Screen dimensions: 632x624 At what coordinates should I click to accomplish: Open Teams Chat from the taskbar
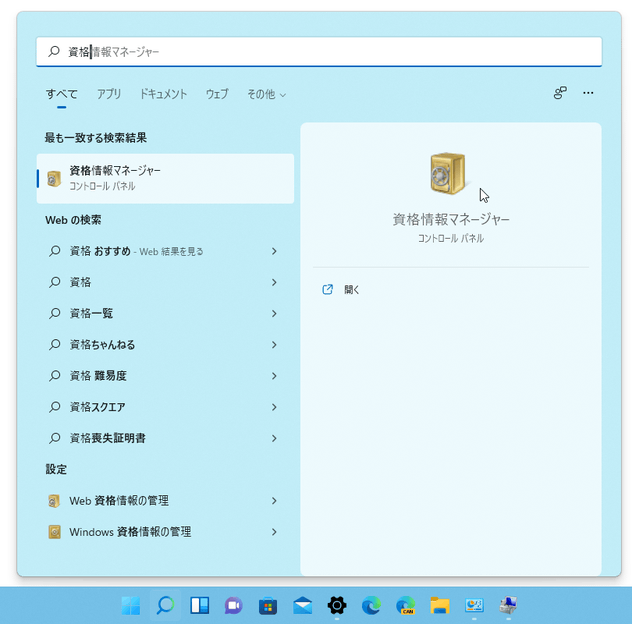click(234, 605)
